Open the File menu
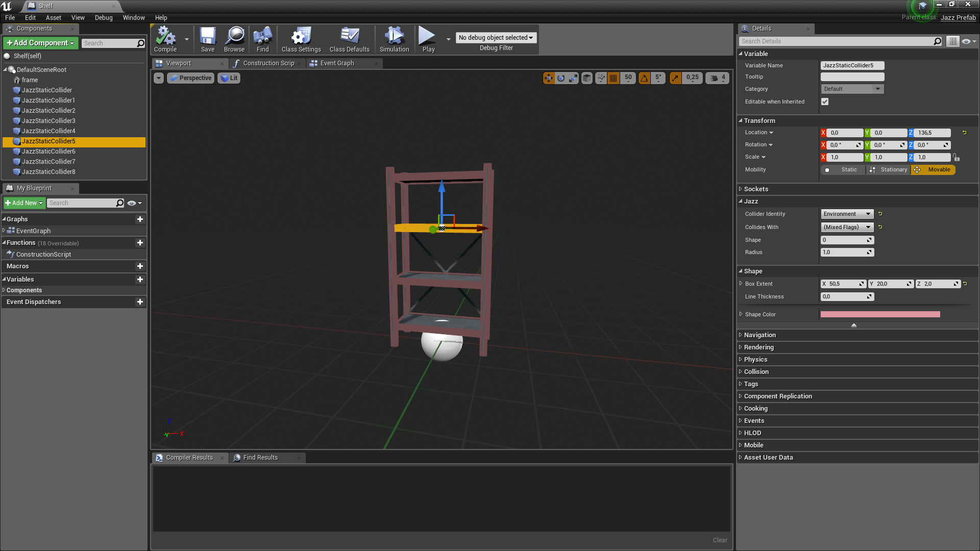This screenshot has width=980, height=551. 10,17
